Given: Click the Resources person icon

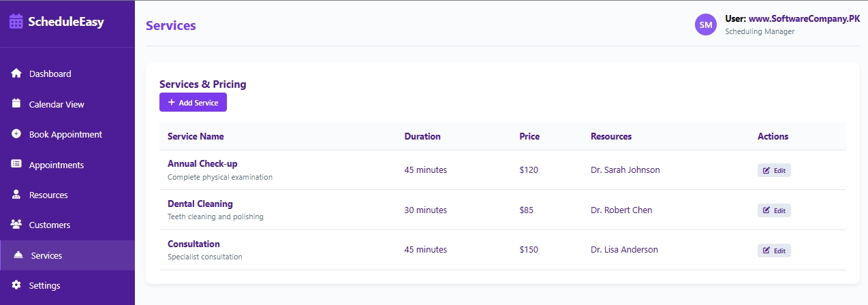Looking at the screenshot, I should tap(16, 195).
